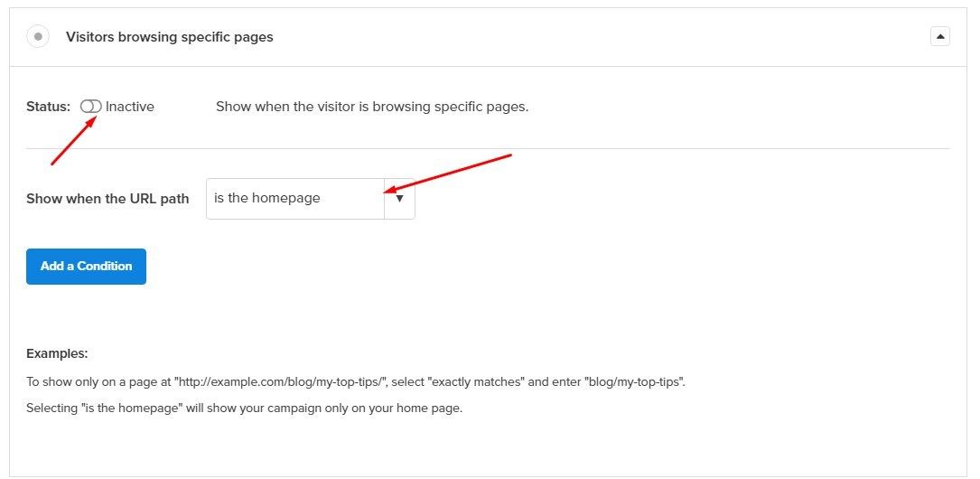
Task: Click the 'Selecting is the homepage' example sentence
Action: pos(245,409)
